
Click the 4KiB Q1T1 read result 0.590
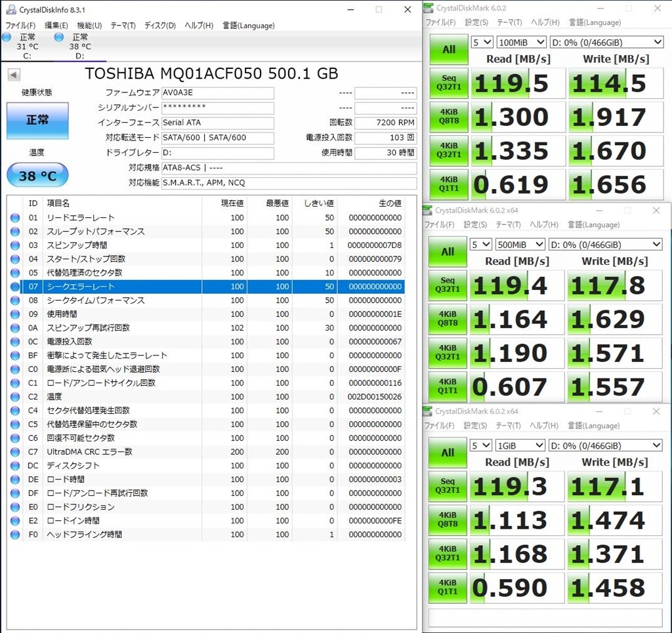point(517,588)
